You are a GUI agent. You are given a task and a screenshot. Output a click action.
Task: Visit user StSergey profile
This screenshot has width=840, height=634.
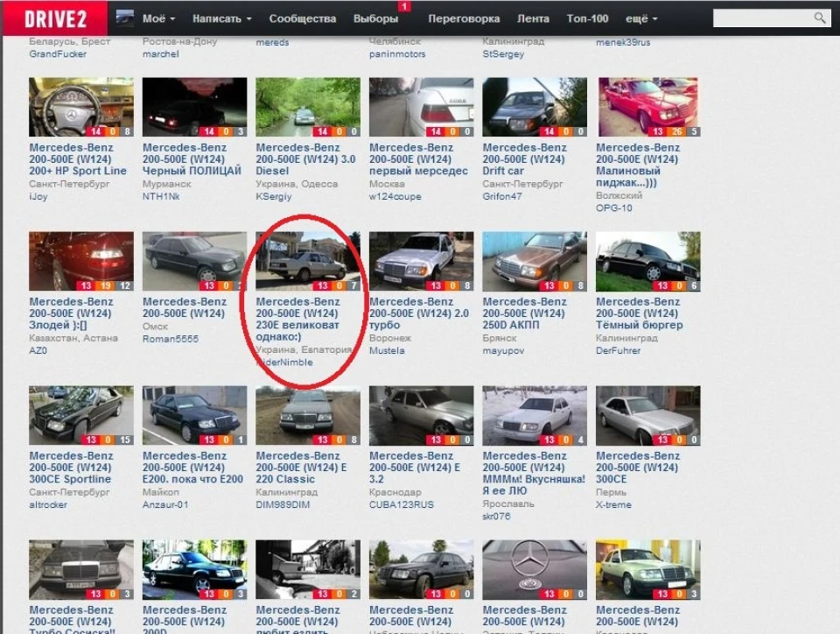[504, 54]
